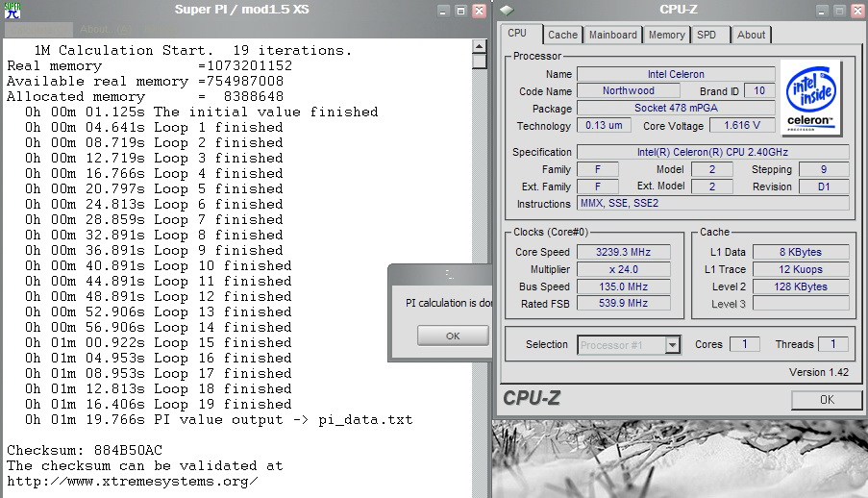Close the Super PI window
This screenshot has width=868, height=498.
pos(480,11)
